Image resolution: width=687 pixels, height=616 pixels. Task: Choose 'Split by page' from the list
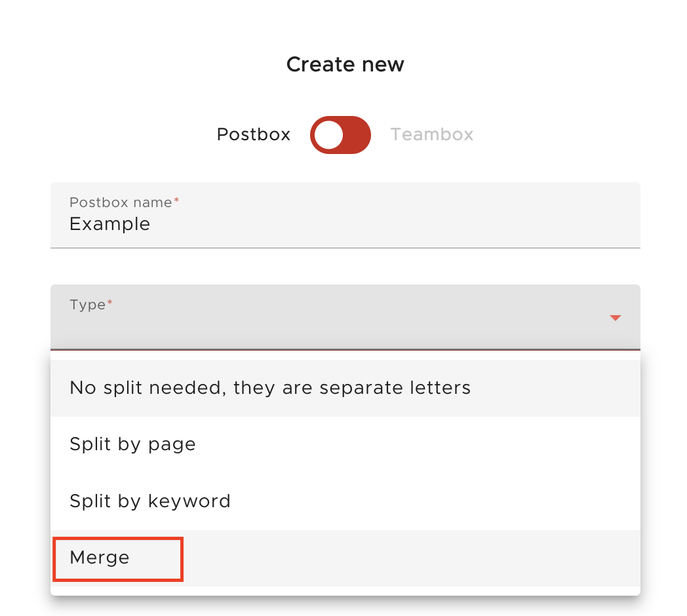pyautogui.click(x=132, y=444)
